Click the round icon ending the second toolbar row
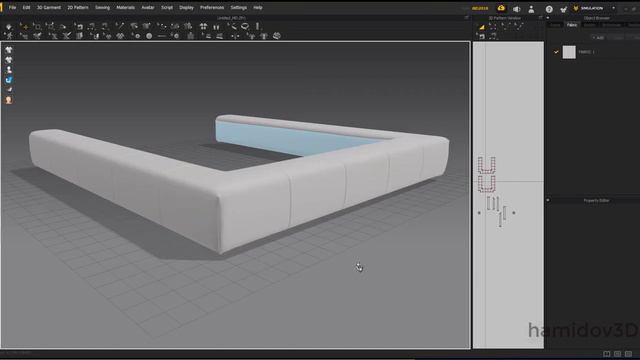The image size is (640, 360). pos(277,36)
